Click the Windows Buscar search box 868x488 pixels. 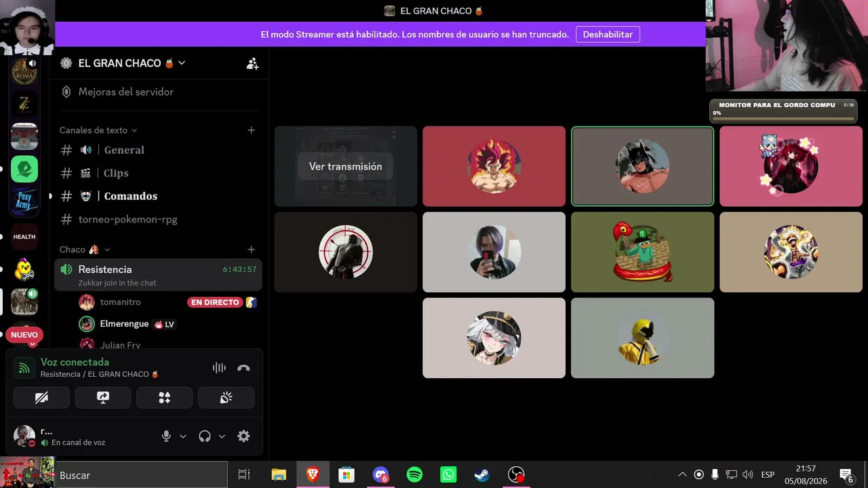141,474
